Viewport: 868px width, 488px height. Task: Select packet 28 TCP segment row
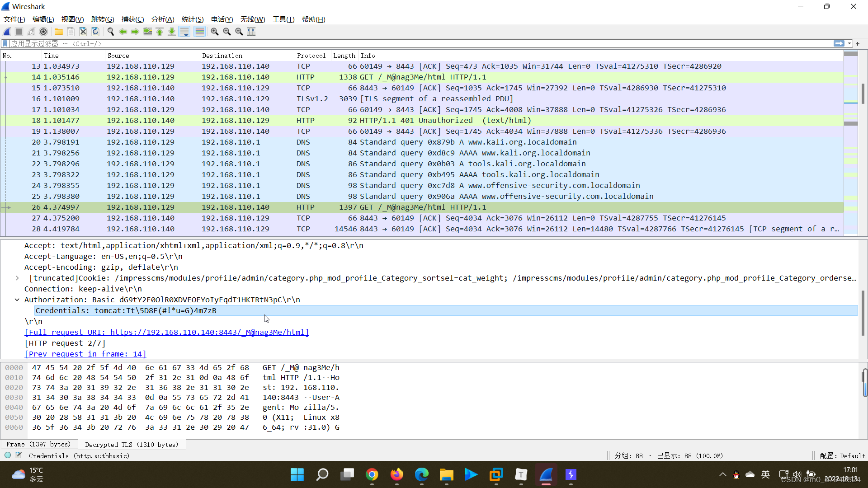422,229
